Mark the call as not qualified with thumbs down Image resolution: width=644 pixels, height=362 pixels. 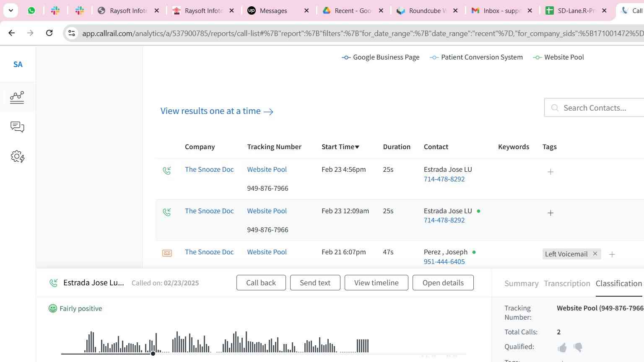coord(578,347)
